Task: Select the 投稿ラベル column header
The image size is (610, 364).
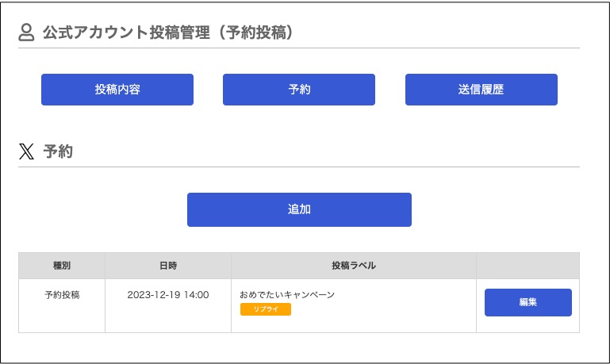Action: [x=354, y=266]
